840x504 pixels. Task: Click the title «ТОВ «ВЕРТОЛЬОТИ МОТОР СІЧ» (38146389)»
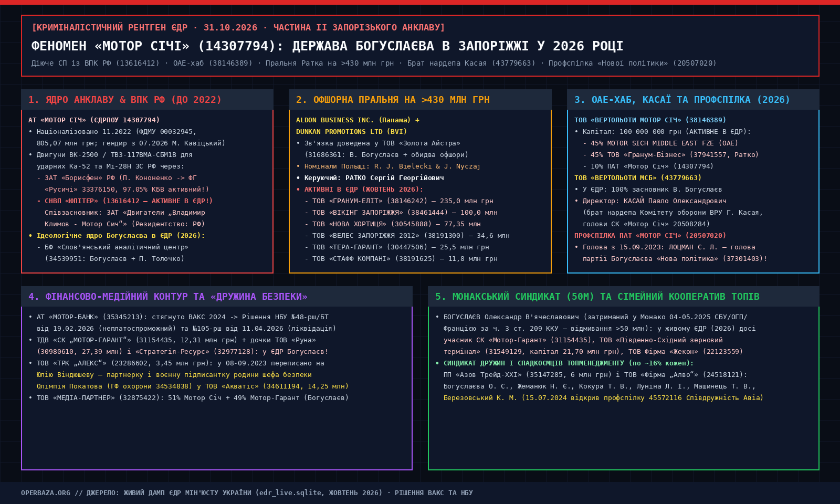point(650,120)
